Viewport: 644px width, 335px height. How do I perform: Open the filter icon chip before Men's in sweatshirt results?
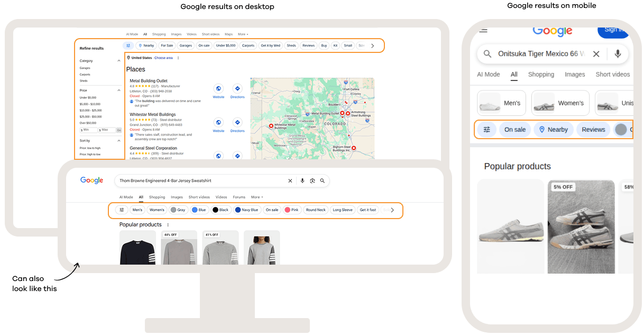122,210
